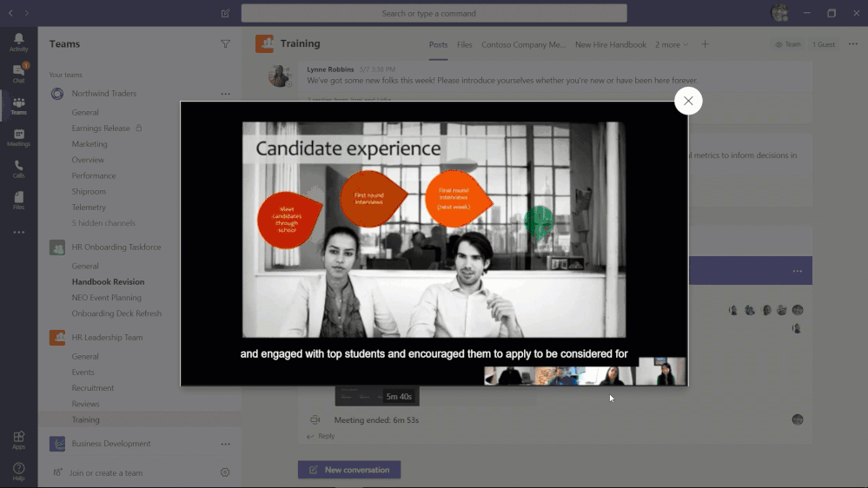Open the New Hire Handbook tab
868x488 pixels.
pos(610,44)
